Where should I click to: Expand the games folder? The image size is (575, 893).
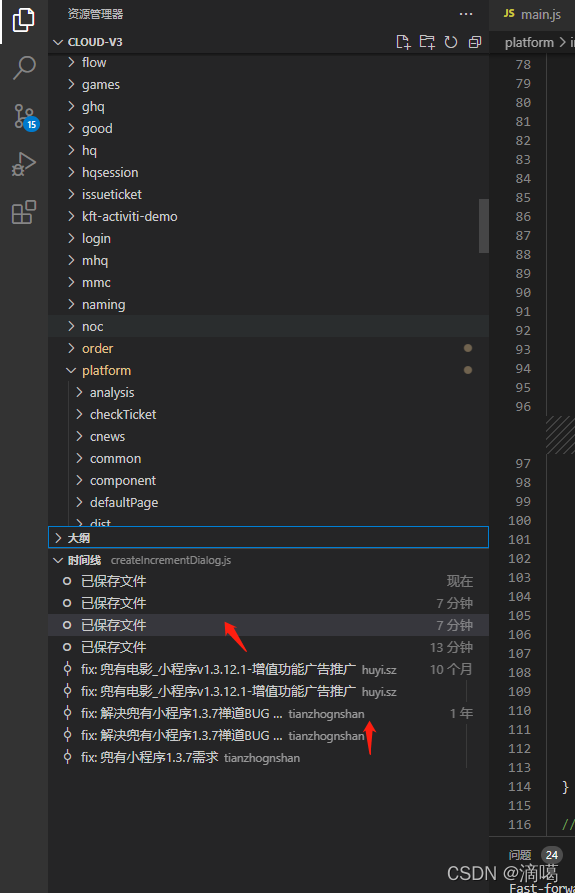(x=71, y=84)
